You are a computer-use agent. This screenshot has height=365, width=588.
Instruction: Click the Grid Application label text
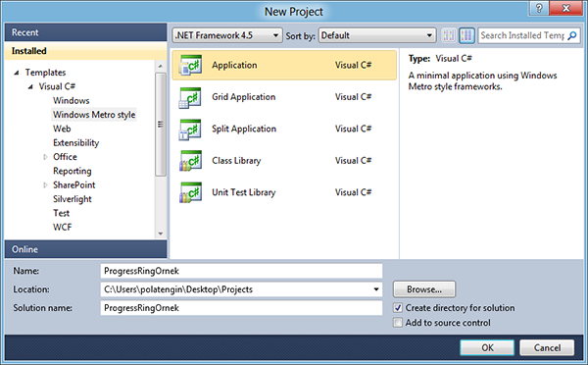(x=244, y=97)
